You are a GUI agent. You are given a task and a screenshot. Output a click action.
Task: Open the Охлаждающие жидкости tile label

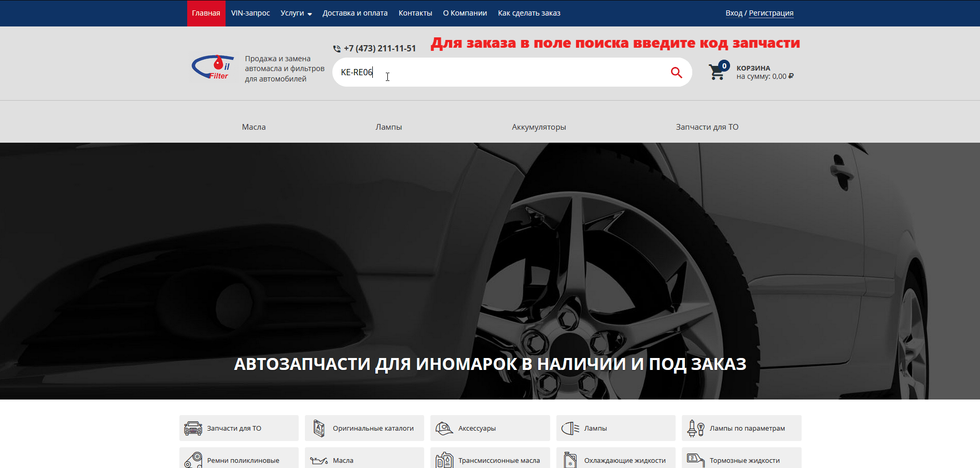pos(625,460)
